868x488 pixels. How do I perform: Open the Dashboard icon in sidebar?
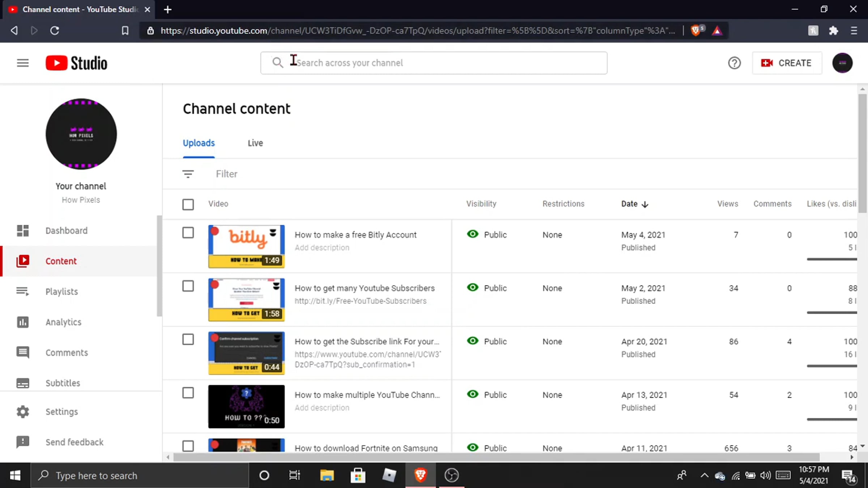tap(23, 231)
